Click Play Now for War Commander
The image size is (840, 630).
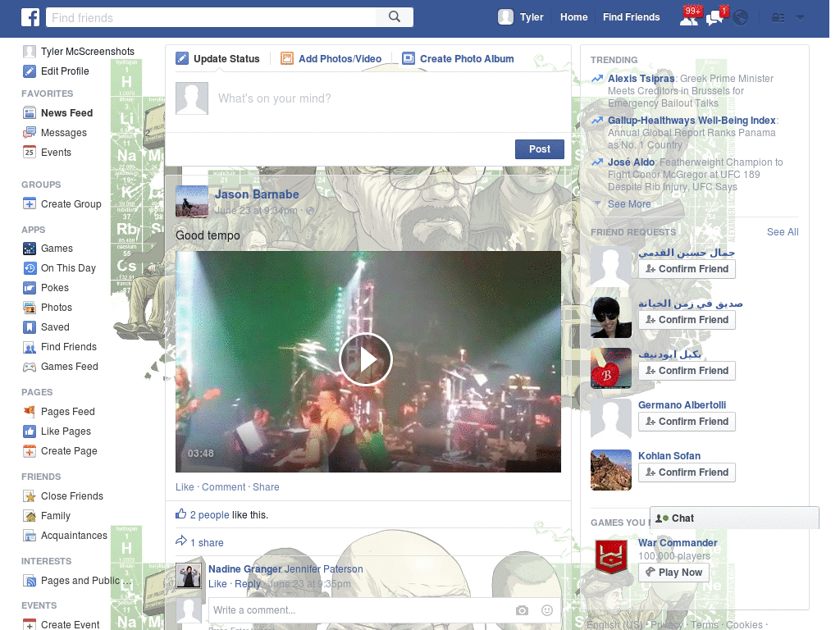tap(674, 572)
